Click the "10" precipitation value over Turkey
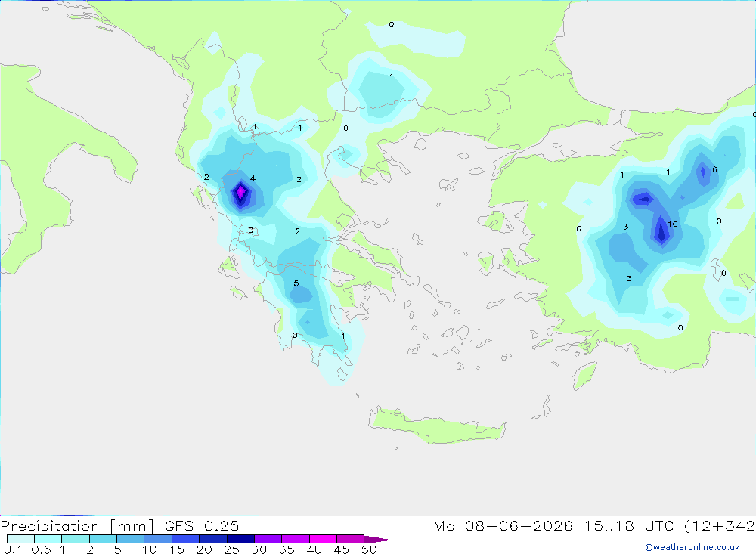This screenshot has height=554, width=756. (x=673, y=224)
